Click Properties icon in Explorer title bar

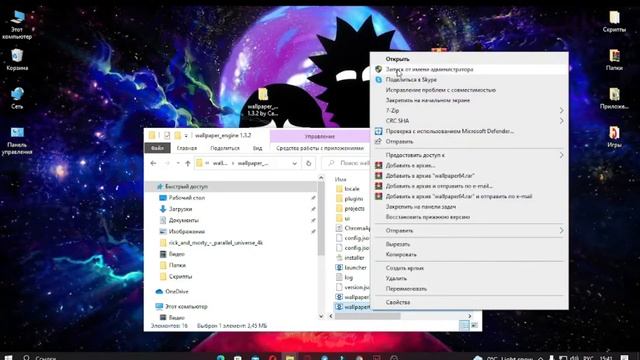[x=167, y=136]
